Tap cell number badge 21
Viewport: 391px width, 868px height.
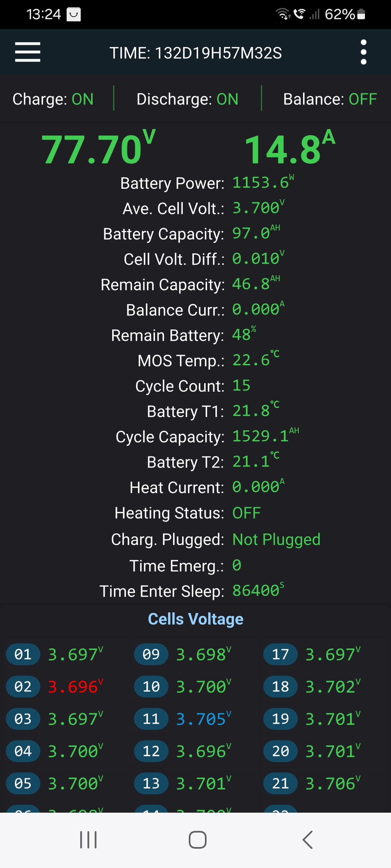(x=281, y=783)
